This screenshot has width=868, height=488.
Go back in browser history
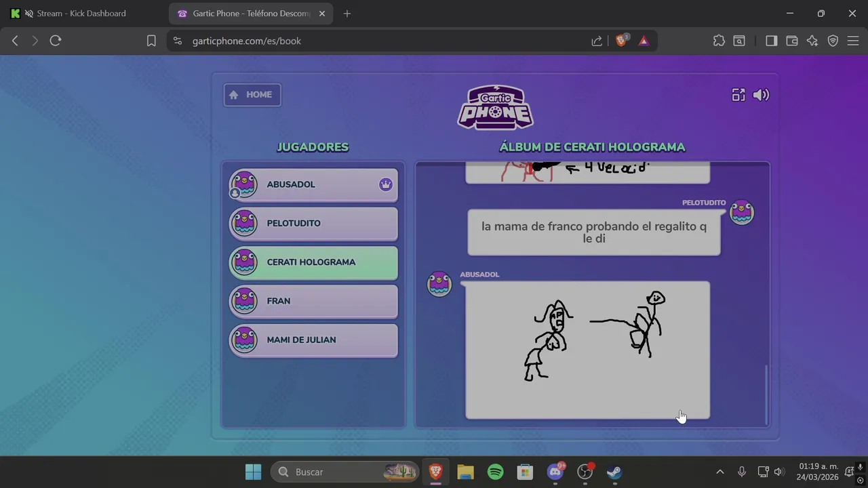click(x=15, y=41)
